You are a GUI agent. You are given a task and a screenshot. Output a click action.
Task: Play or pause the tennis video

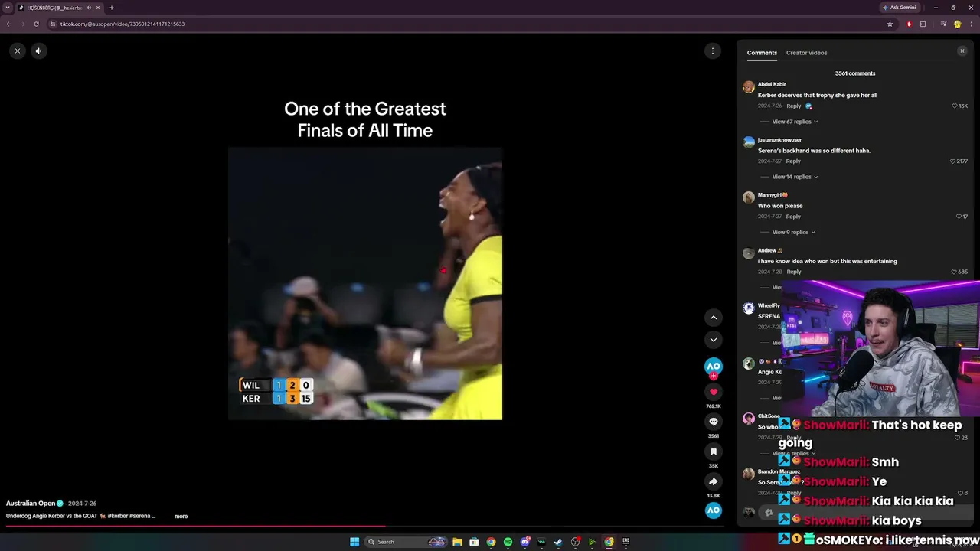[365, 283]
